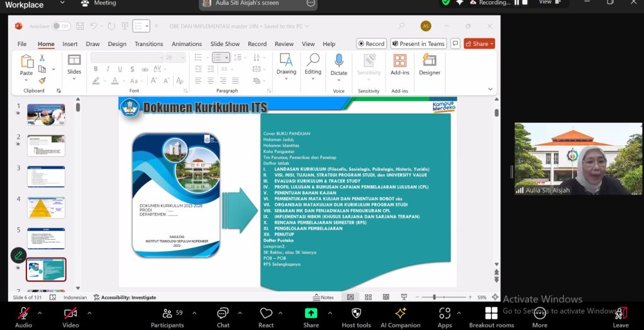The width and height of the screenshot is (644, 330).
Task: Click the Clear All Formatting icon
Action: point(179,81)
